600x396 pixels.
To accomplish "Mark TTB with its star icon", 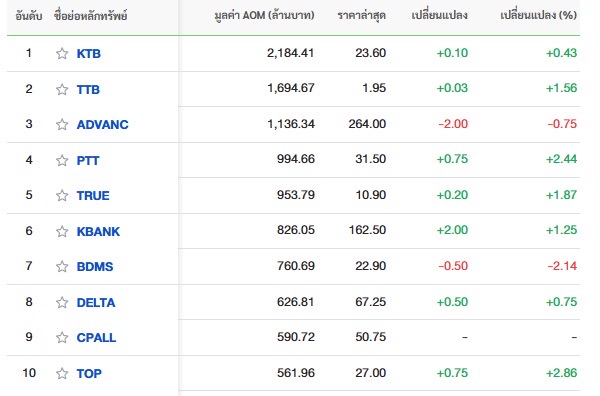I will (62, 90).
